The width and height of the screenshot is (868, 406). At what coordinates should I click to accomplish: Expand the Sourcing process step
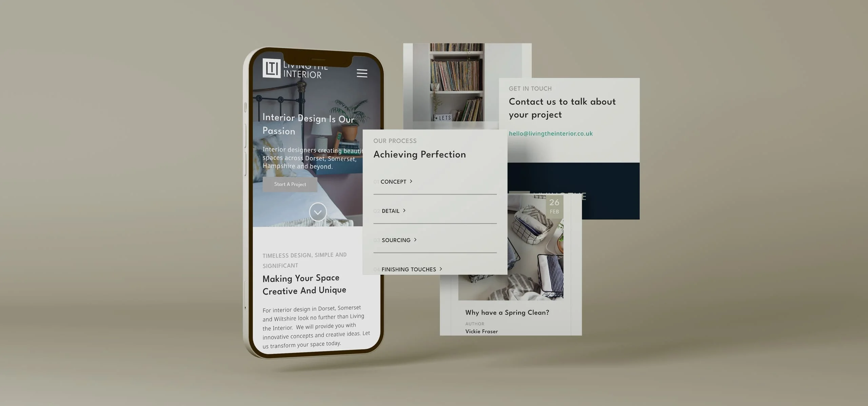click(396, 239)
